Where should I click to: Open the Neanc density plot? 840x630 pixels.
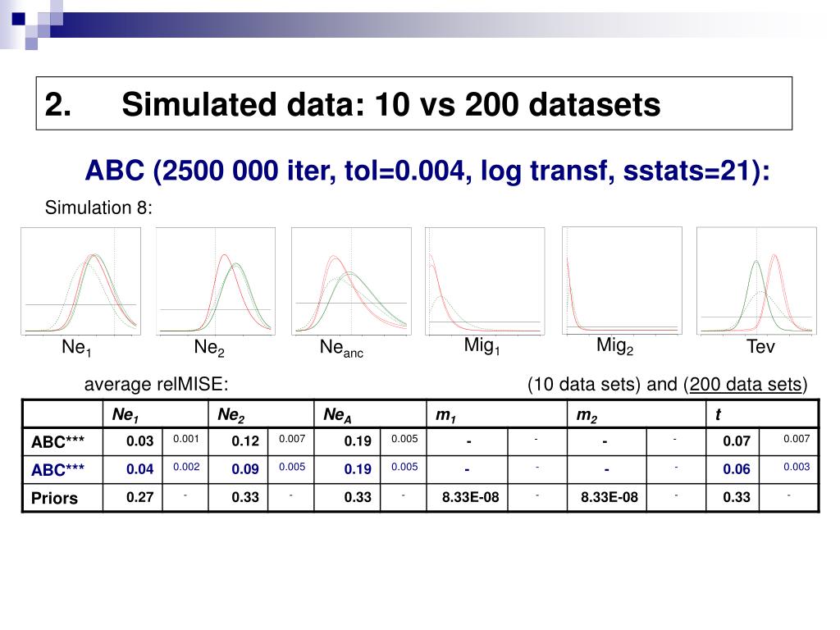click(351, 281)
